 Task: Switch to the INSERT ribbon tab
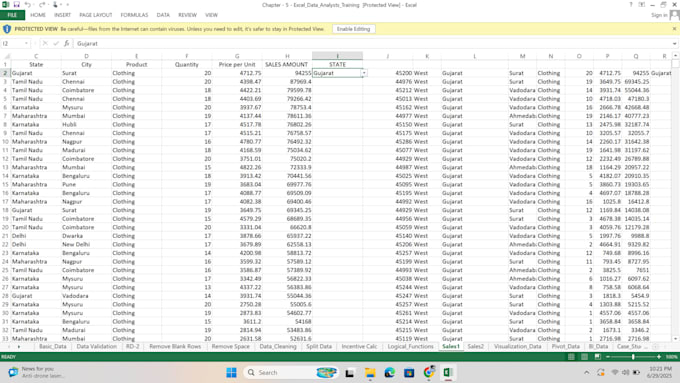coord(62,15)
